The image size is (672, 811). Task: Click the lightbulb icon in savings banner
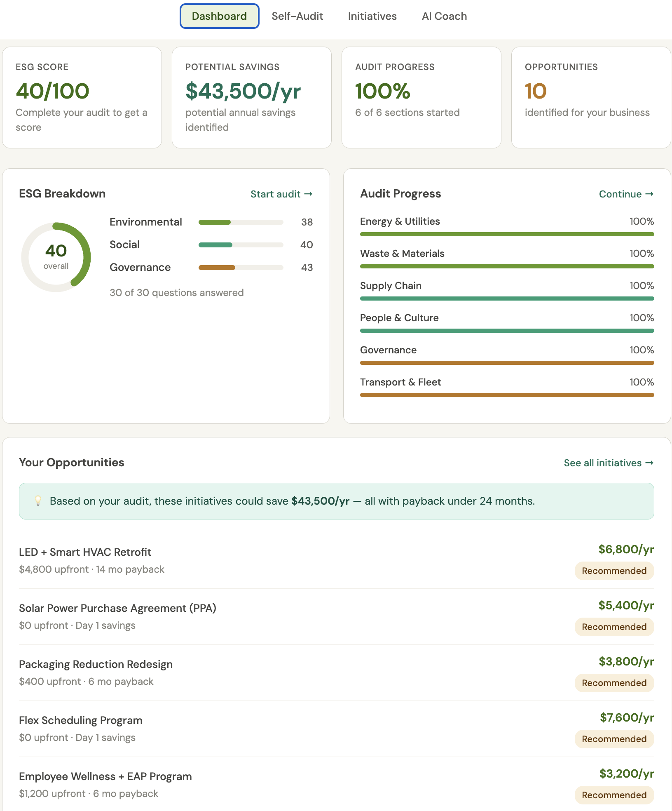(x=38, y=501)
